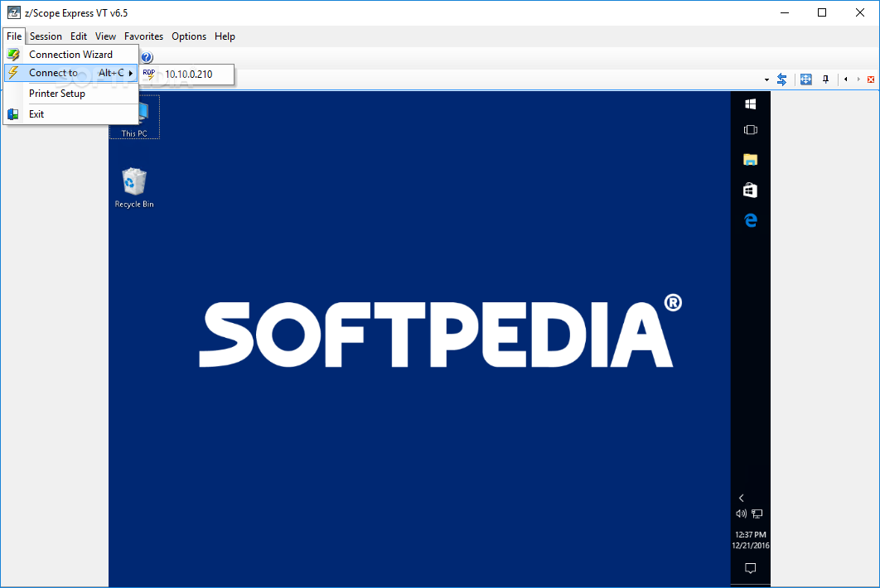Open the remote Action Center icon
Viewport: 880px width, 588px height.
point(751,568)
